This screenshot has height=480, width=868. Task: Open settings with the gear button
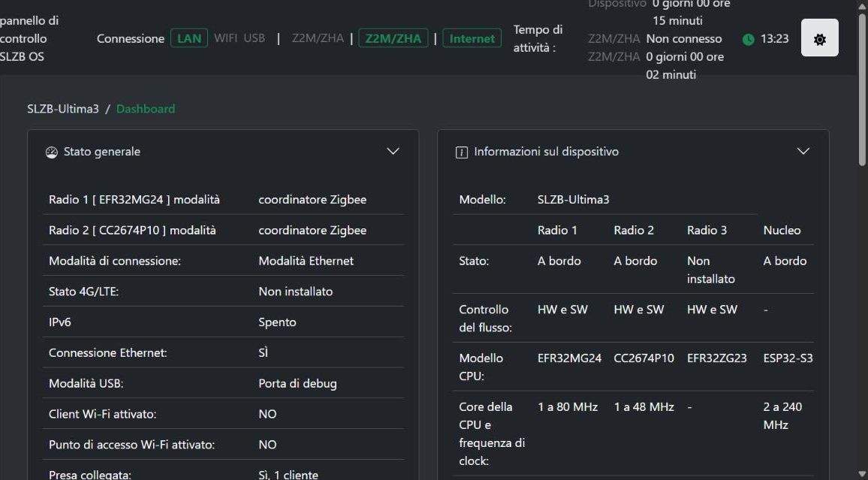click(x=819, y=38)
